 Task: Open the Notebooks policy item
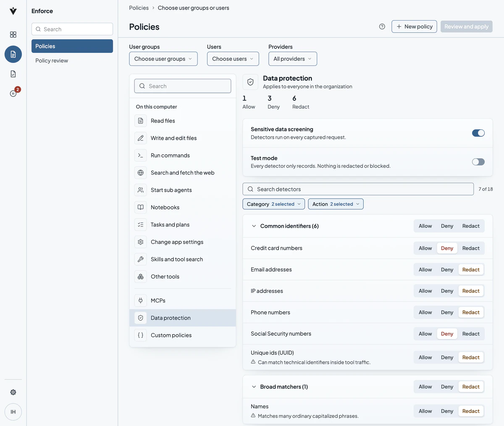(183, 207)
